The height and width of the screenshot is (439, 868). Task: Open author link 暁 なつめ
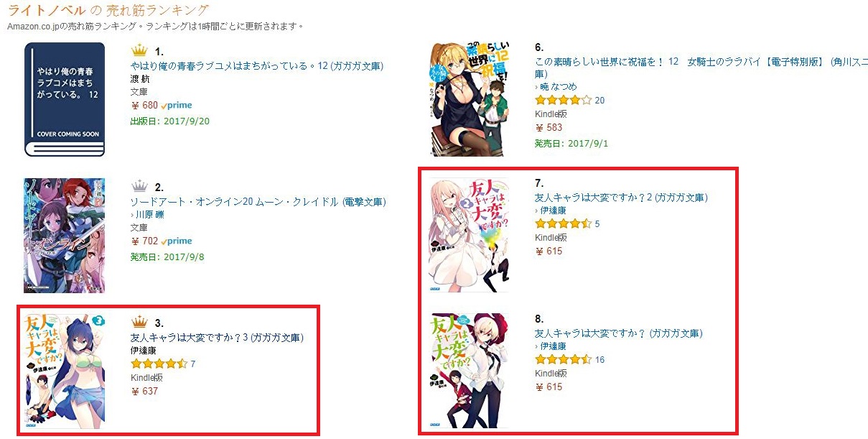coord(559,86)
